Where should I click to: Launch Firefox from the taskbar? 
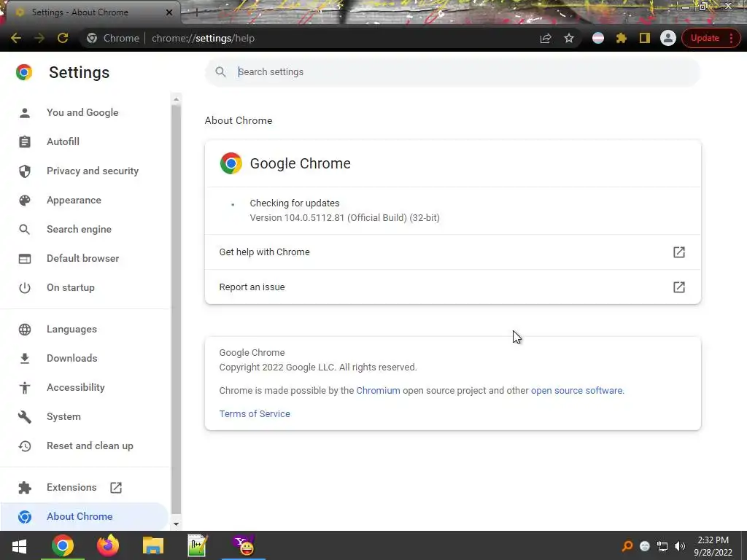pos(108,545)
